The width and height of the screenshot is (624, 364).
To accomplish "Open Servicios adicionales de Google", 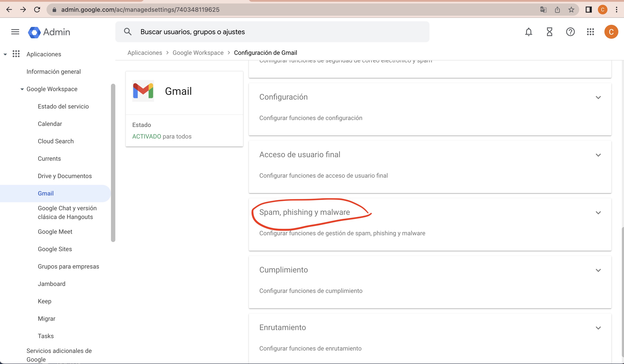I will point(59,355).
